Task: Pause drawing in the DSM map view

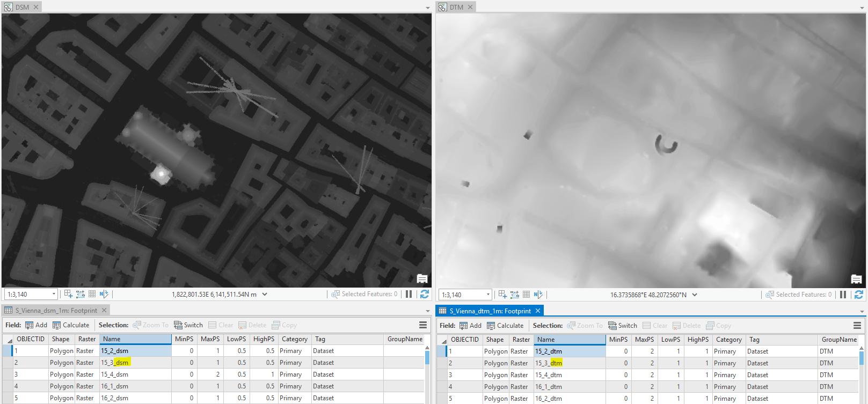Action: pyautogui.click(x=409, y=294)
